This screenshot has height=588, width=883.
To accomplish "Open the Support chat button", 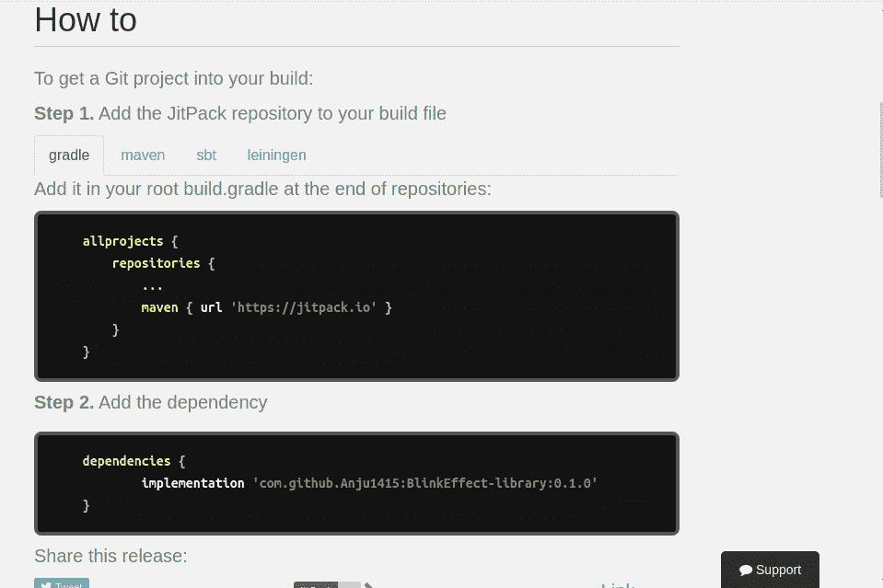I will coord(770,570).
